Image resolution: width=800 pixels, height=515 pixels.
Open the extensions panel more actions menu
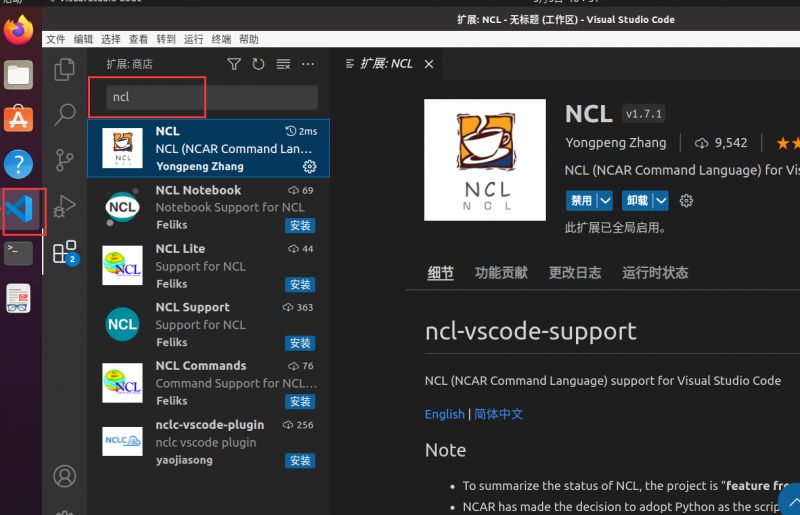coord(308,64)
